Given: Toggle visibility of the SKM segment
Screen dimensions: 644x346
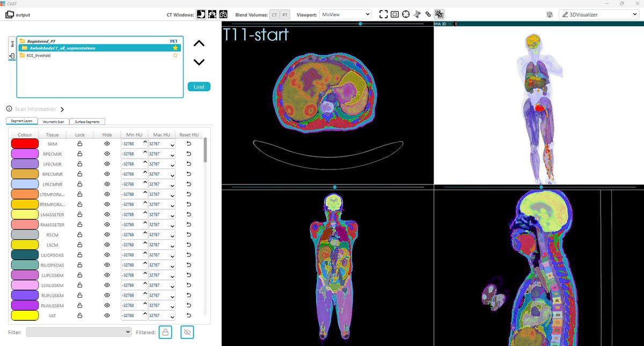Looking at the screenshot, I should [106, 144].
